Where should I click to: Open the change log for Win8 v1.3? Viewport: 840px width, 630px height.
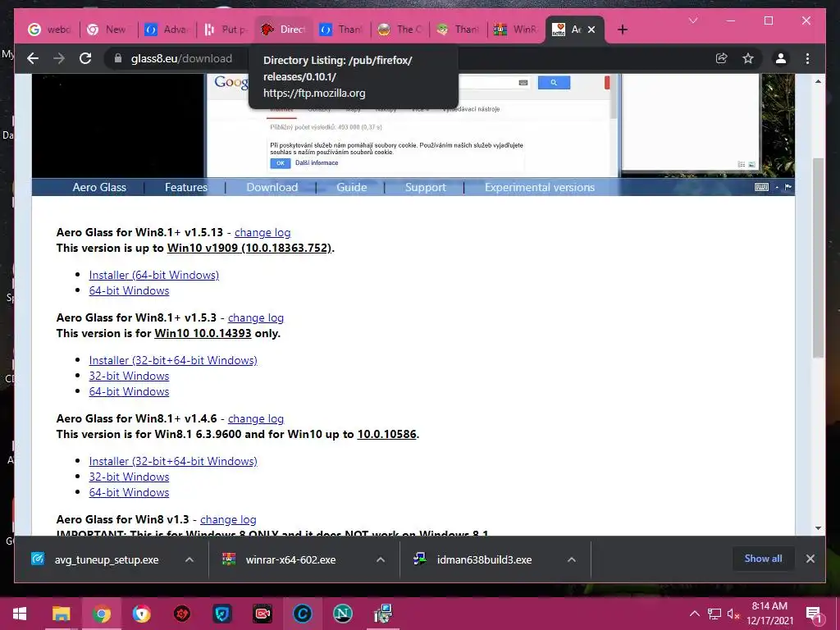[x=228, y=519]
